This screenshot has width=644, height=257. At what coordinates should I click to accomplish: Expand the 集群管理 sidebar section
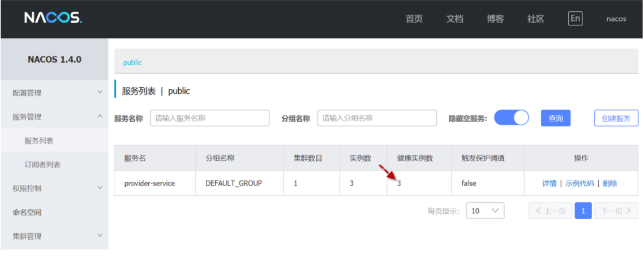[55, 236]
